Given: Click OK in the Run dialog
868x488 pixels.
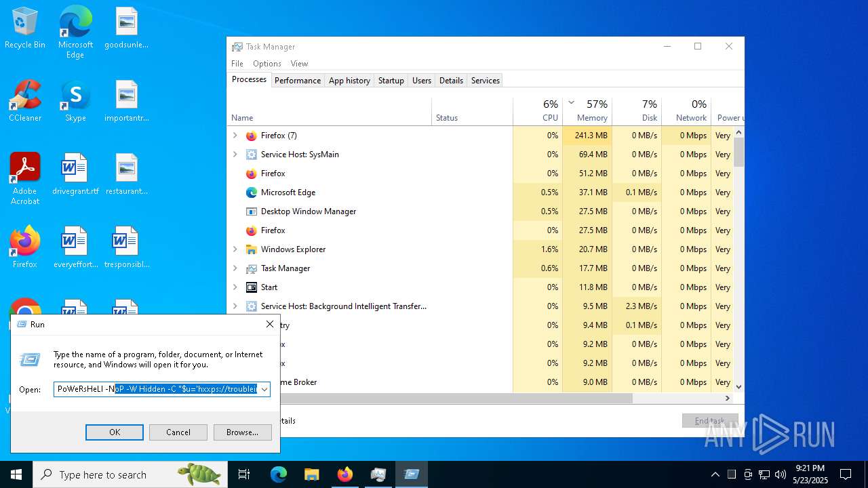Looking at the screenshot, I should (x=115, y=432).
